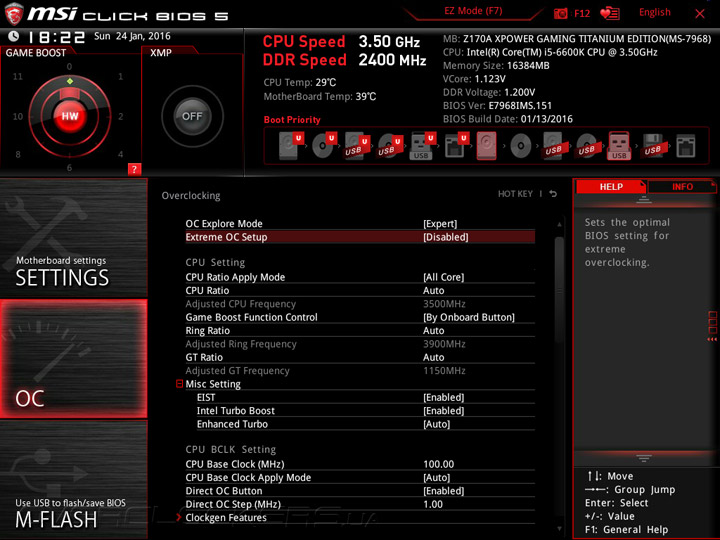The height and width of the screenshot is (540, 720).
Task: Click the Boot Priority heading
Action: [x=292, y=120]
